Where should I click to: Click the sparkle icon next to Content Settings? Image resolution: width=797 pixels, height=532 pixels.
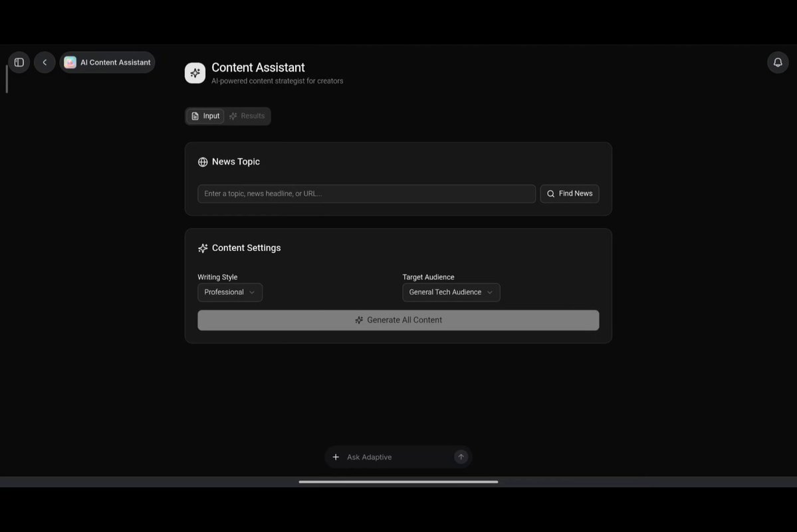tap(203, 248)
